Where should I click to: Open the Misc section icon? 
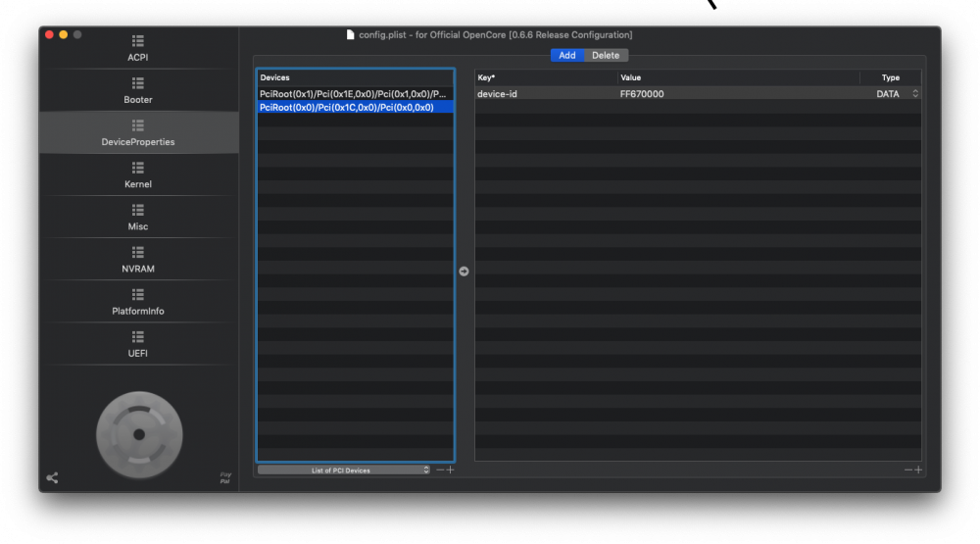pos(138,210)
